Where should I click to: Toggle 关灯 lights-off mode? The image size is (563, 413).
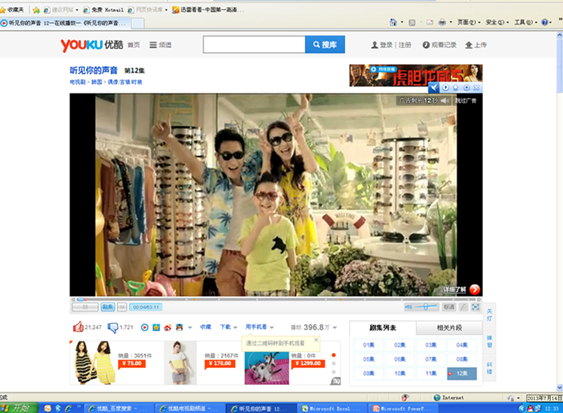click(x=489, y=315)
